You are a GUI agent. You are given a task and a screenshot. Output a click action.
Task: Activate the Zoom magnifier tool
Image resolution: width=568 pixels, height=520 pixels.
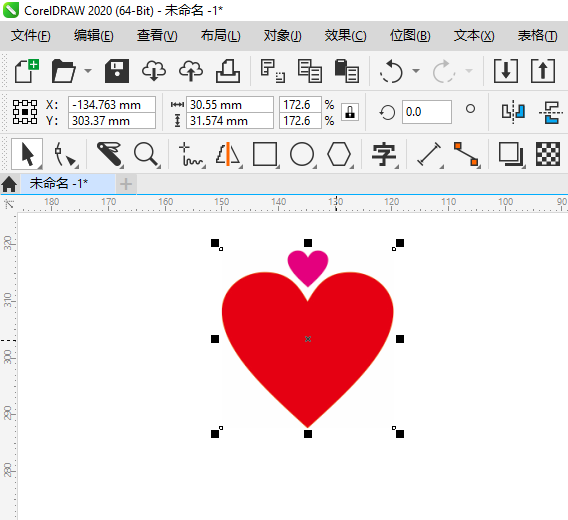[x=146, y=154]
